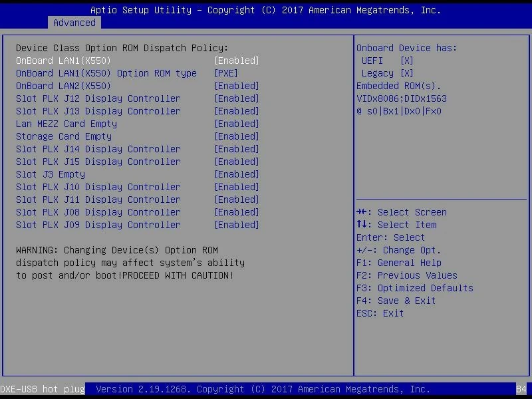
Task: Select OnBoard LAN1(X550) Option ROM type row
Action: [x=106, y=73]
